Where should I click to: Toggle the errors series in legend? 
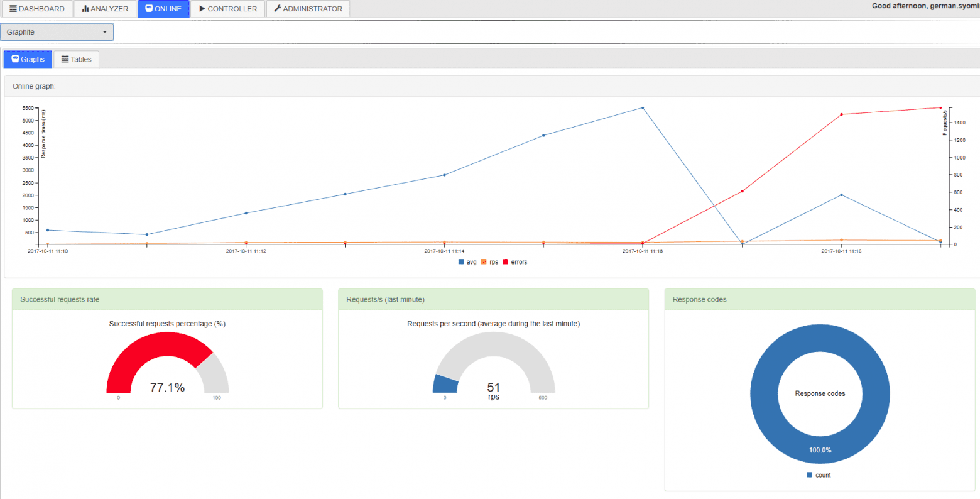[x=514, y=262]
